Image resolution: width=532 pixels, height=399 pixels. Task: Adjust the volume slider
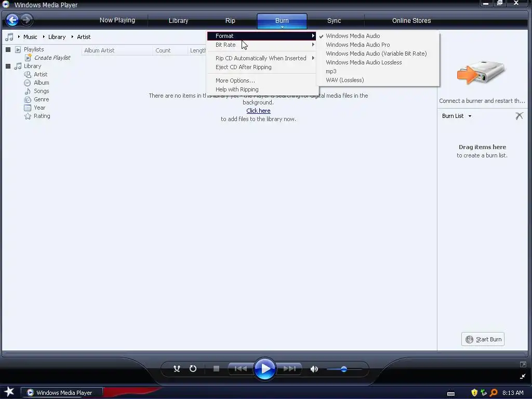coord(344,369)
